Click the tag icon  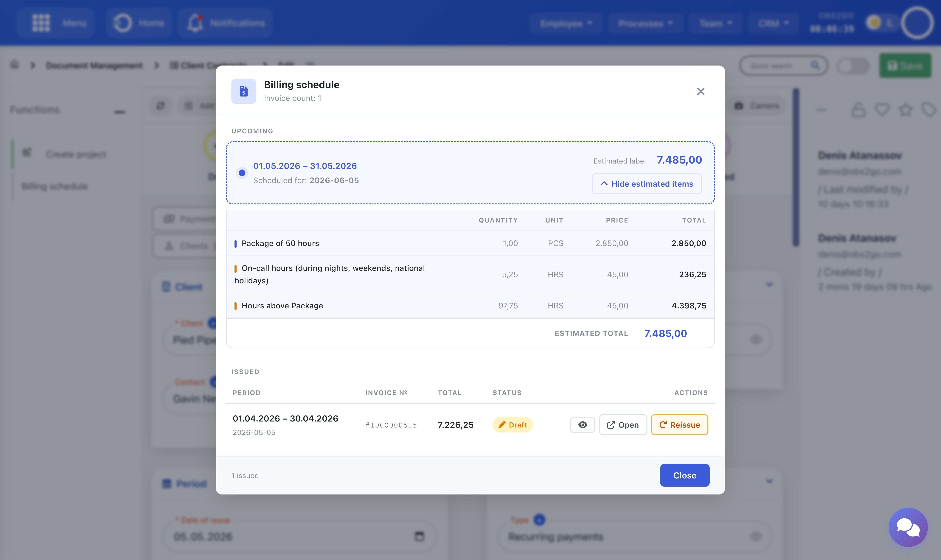(929, 110)
